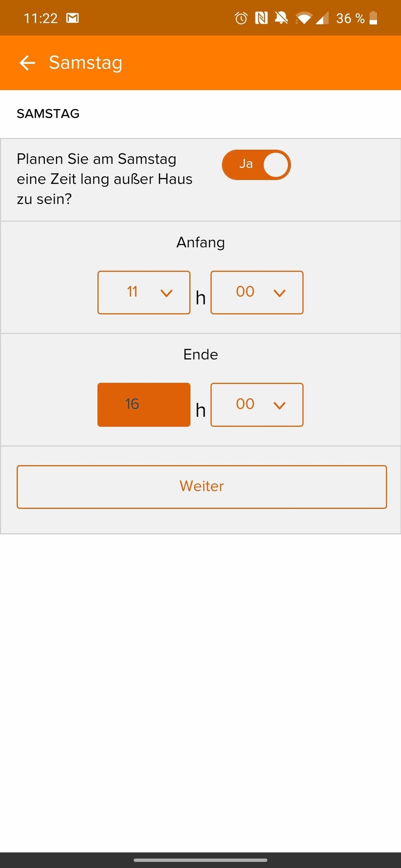Image resolution: width=401 pixels, height=868 pixels.
Task: Tap the toggle next to the Samstag question
Action: click(256, 165)
